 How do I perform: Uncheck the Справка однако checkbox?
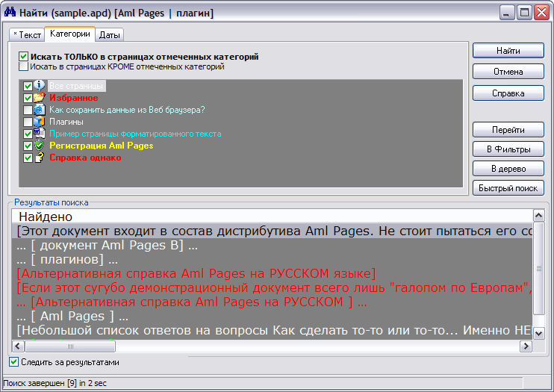click(x=28, y=158)
